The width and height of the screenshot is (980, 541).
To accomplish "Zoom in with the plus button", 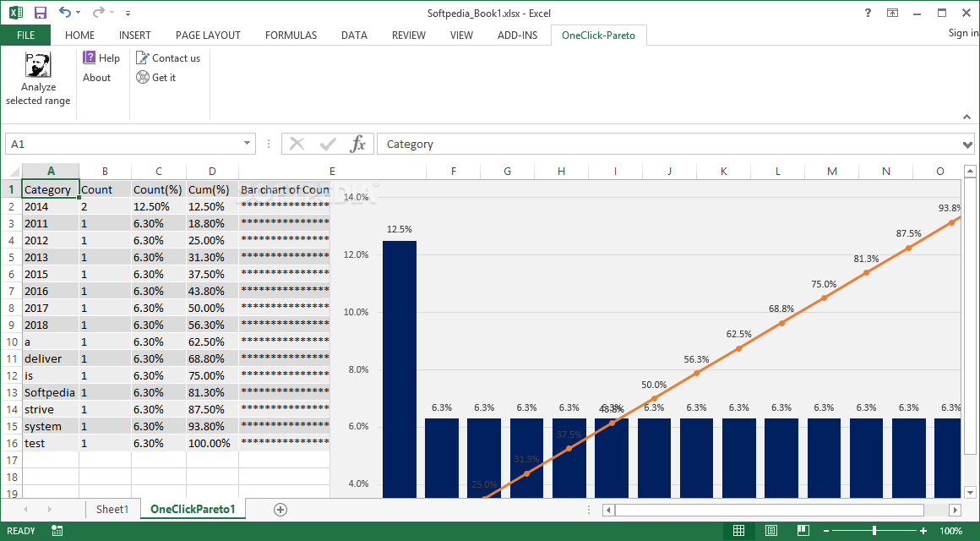I will click(923, 531).
